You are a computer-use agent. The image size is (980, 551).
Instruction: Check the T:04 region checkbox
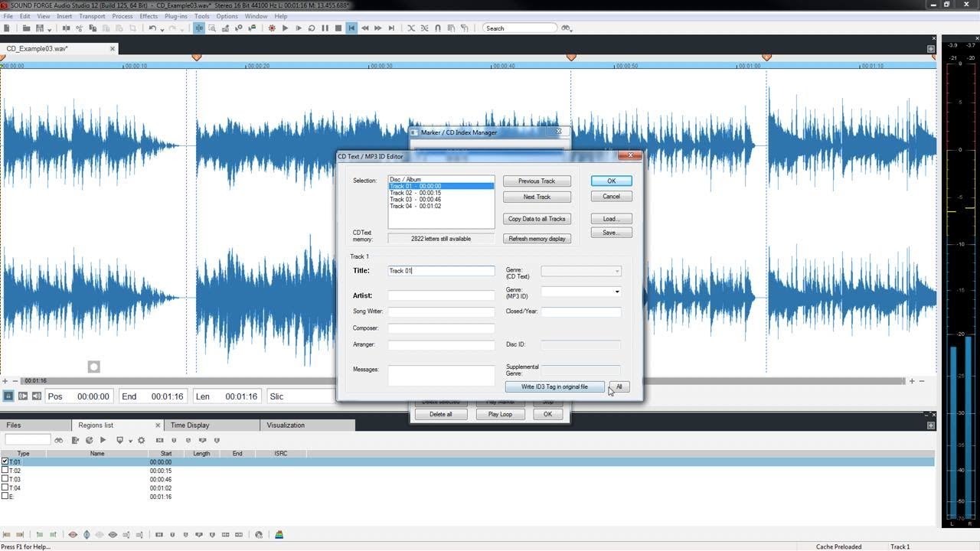pyautogui.click(x=5, y=487)
